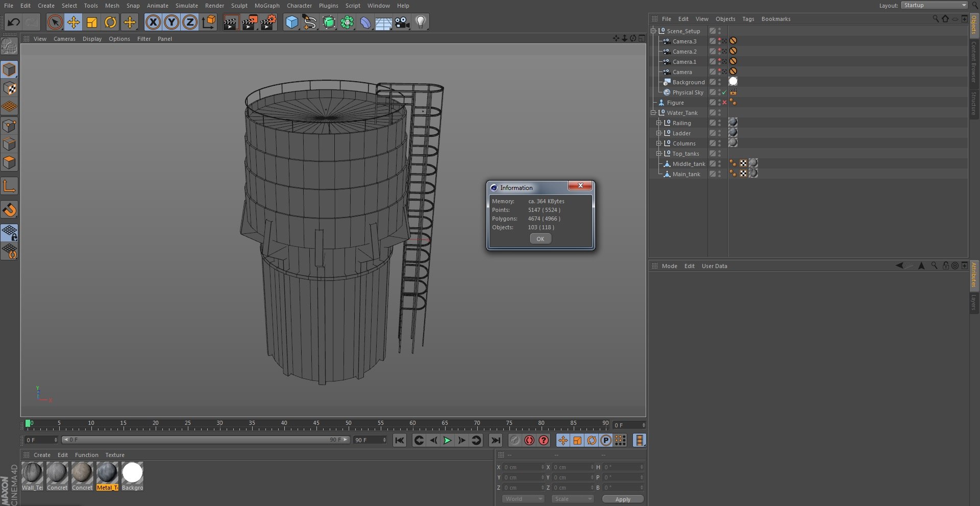
Task: Select the Move tool in the top toolbar
Action: (73, 22)
